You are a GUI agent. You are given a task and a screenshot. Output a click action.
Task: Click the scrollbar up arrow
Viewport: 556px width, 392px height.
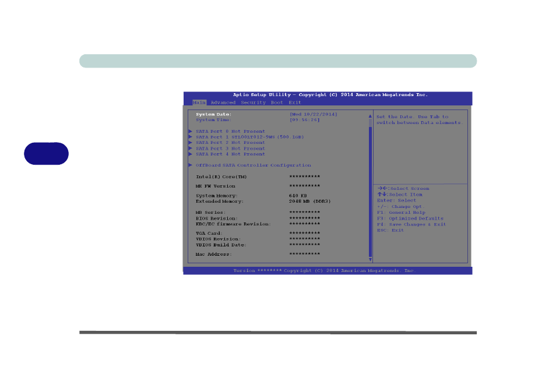[x=370, y=116]
